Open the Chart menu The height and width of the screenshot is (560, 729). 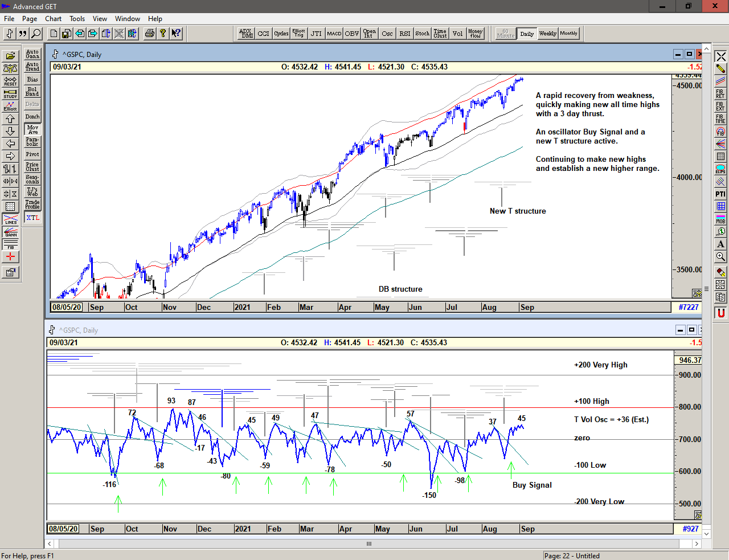[54, 19]
